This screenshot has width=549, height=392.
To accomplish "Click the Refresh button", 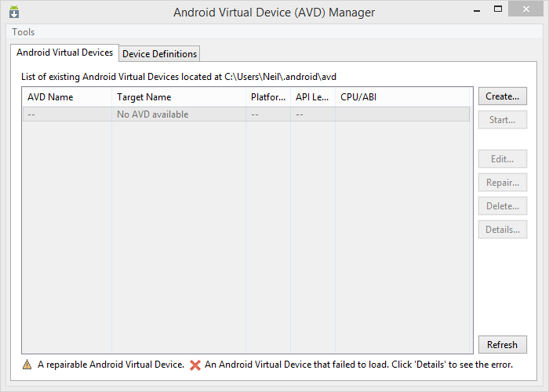I will (502, 344).
